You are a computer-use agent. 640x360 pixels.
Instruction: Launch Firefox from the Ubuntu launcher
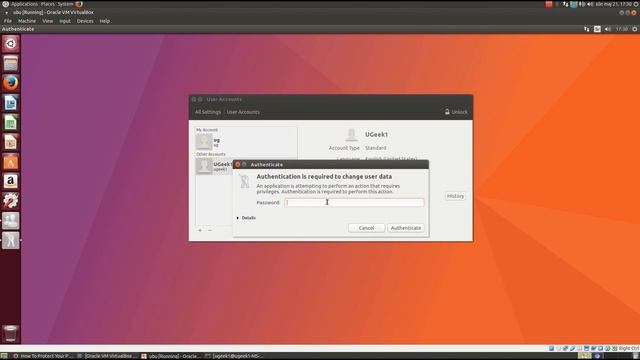click(11, 83)
